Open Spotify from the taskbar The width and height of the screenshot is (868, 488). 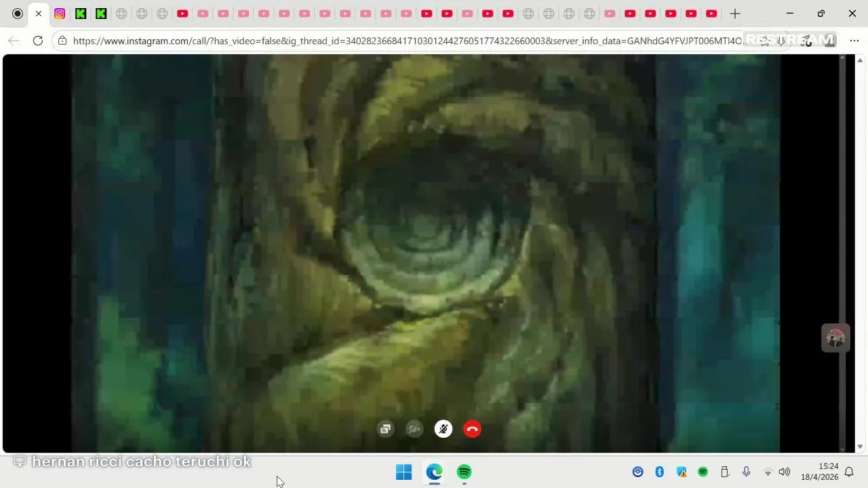point(464,472)
